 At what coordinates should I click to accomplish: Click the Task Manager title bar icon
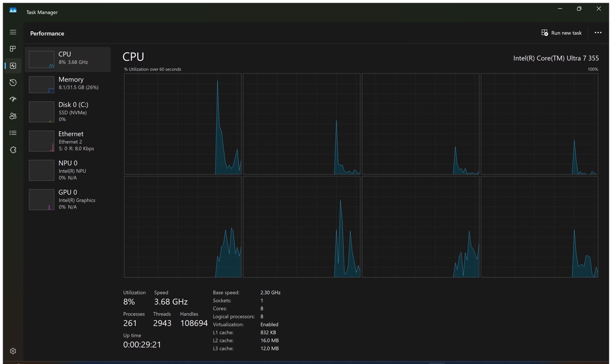click(13, 10)
